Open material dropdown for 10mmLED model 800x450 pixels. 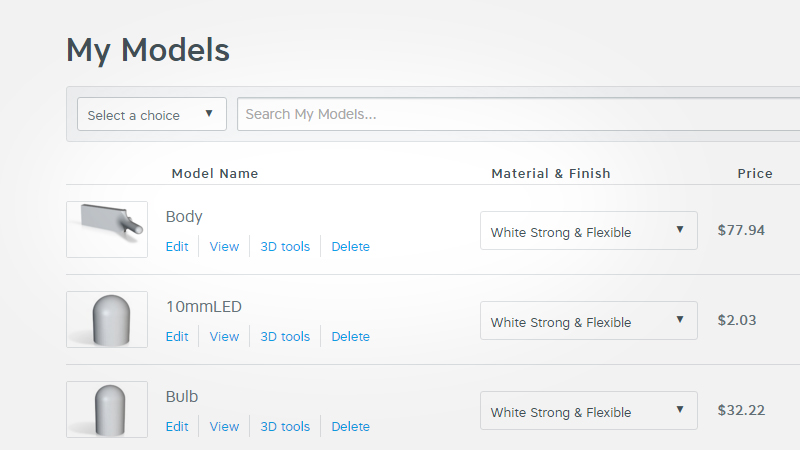tap(589, 320)
